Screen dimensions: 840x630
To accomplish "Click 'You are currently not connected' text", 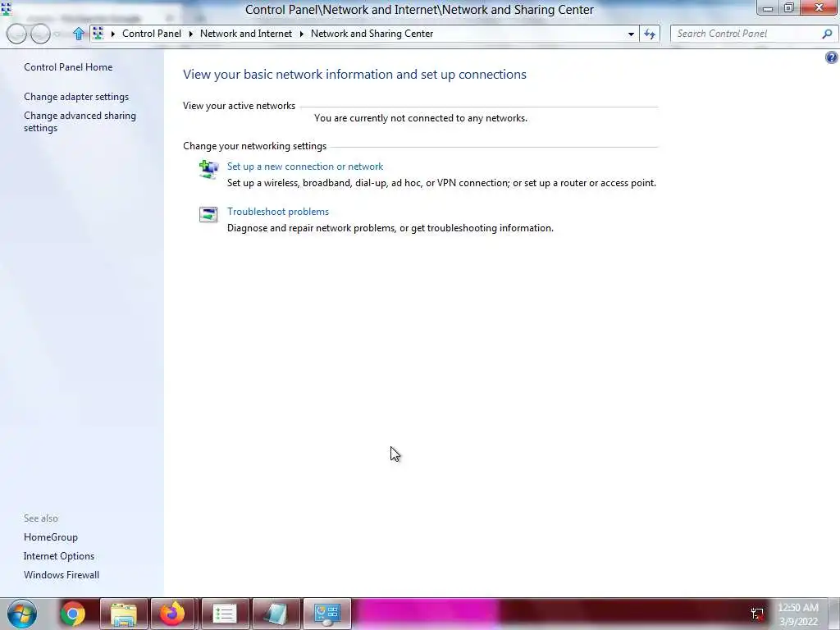I will (421, 118).
